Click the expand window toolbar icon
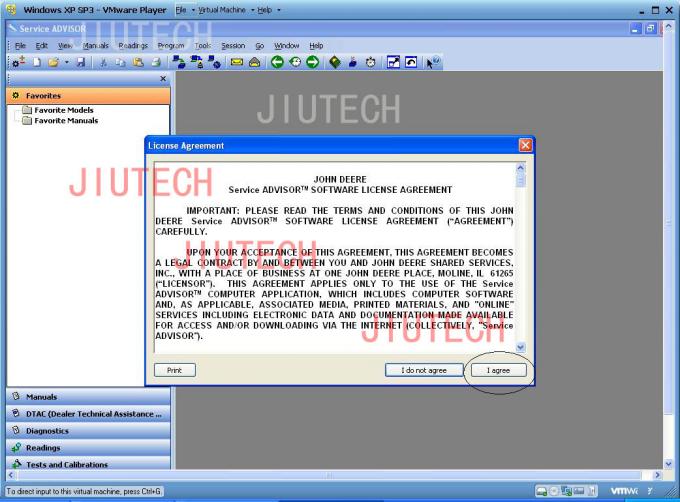 393,62
